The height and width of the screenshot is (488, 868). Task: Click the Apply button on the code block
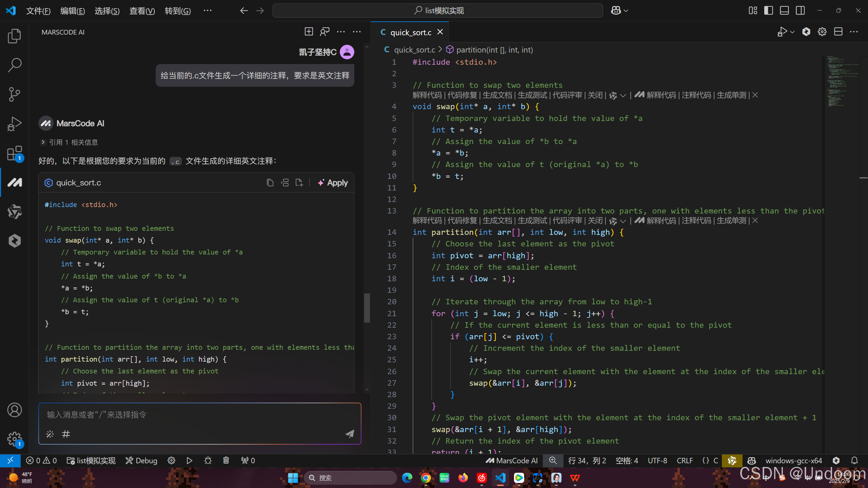point(333,183)
